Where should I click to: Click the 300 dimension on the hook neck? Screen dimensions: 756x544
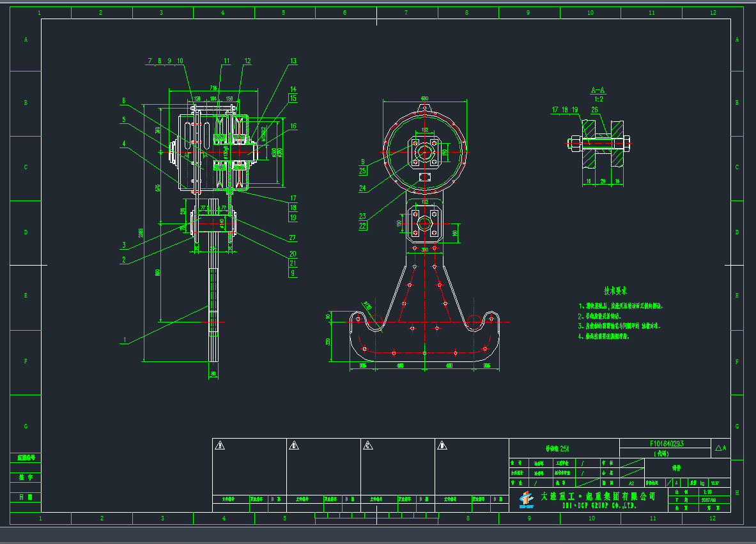[424, 250]
